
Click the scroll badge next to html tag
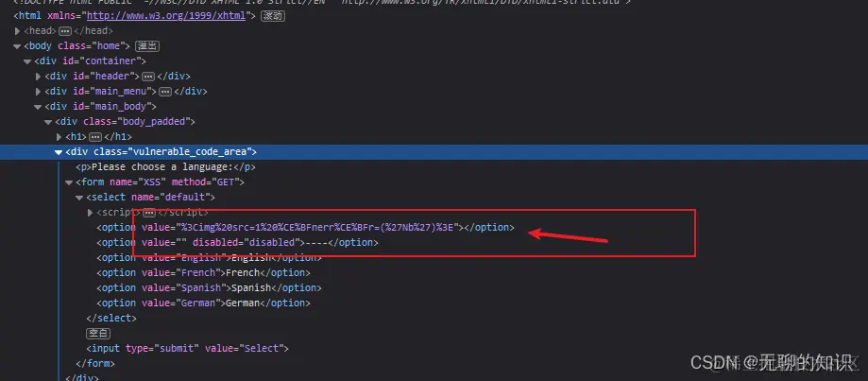[x=272, y=16]
